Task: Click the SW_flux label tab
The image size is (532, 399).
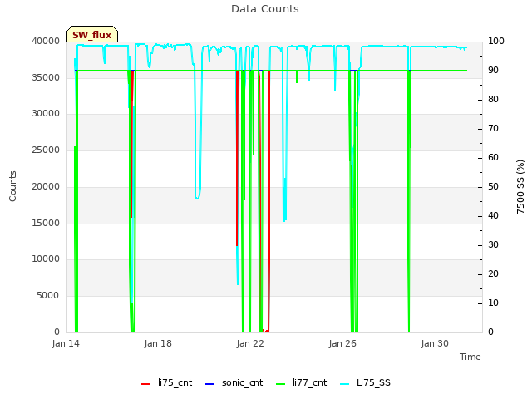Action: 92,34
